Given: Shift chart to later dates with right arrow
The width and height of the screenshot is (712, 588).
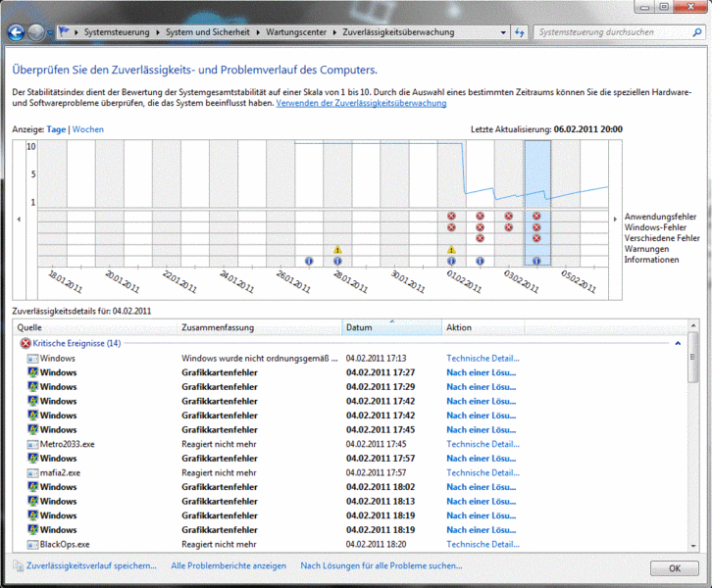Looking at the screenshot, I should pos(615,220).
